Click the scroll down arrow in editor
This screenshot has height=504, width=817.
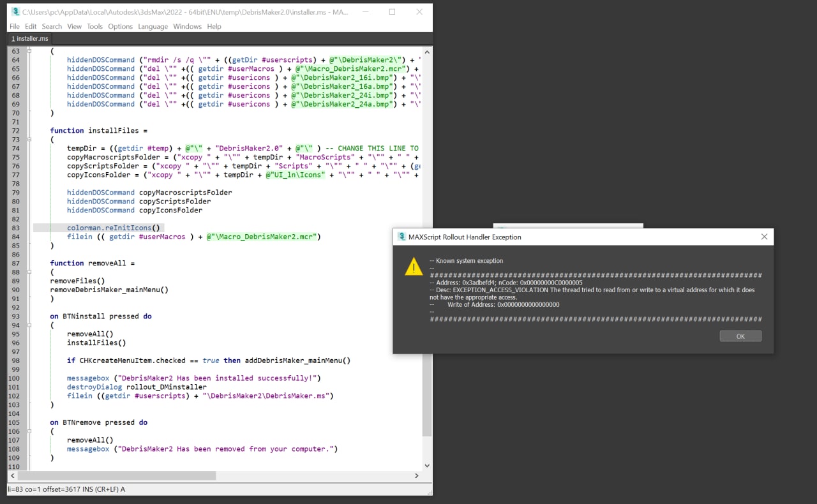click(427, 466)
